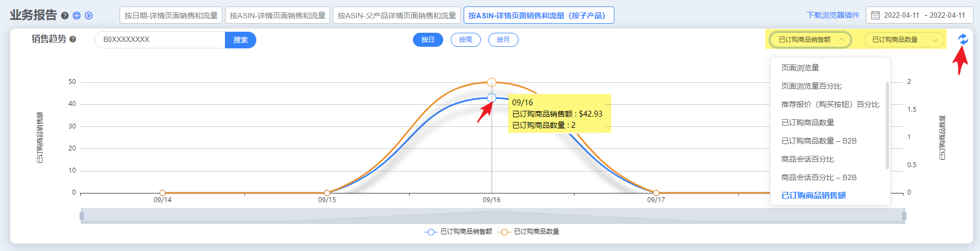The width and height of the screenshot is (980, 251).
Task: Select 推荐报价（购买按钮）百分比 option
Action: point(830,104)
